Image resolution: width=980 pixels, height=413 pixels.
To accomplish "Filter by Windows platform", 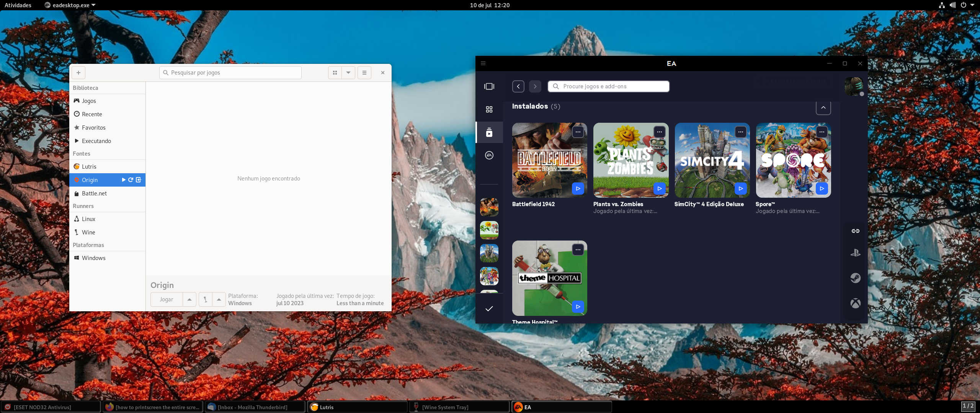I will click(x=107, y=258).
